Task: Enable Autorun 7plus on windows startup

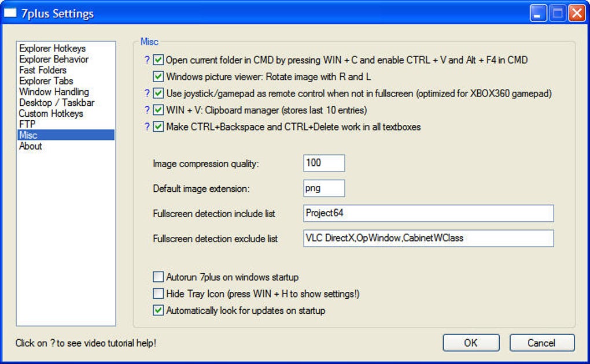Action: pos(158,277)
